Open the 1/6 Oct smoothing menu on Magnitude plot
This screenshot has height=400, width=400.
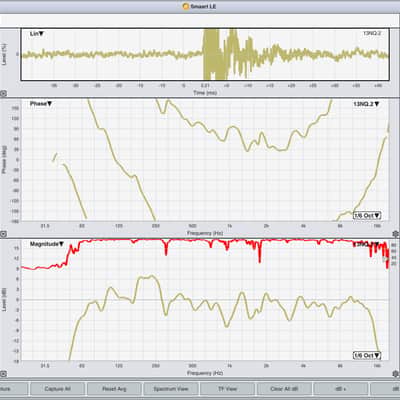tap(367, 355)
